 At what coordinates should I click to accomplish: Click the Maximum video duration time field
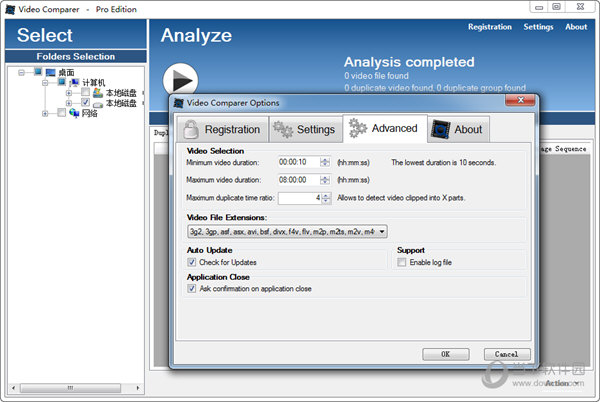[x=299, y=180]
